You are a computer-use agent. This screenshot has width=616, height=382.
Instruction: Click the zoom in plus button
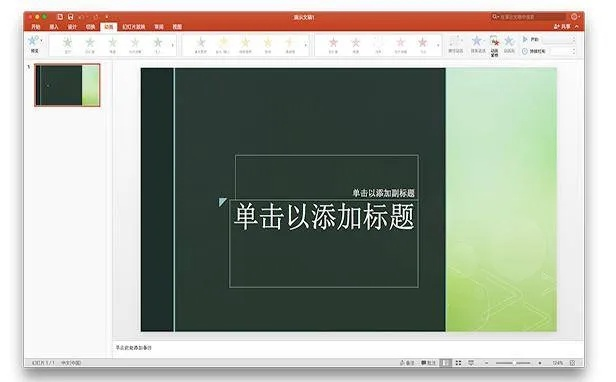coord(540,363)
